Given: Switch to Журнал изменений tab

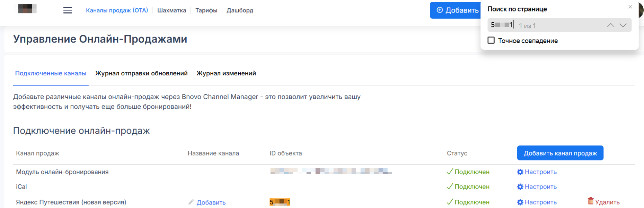Looking at the screenshot, I should coord(226,73).
